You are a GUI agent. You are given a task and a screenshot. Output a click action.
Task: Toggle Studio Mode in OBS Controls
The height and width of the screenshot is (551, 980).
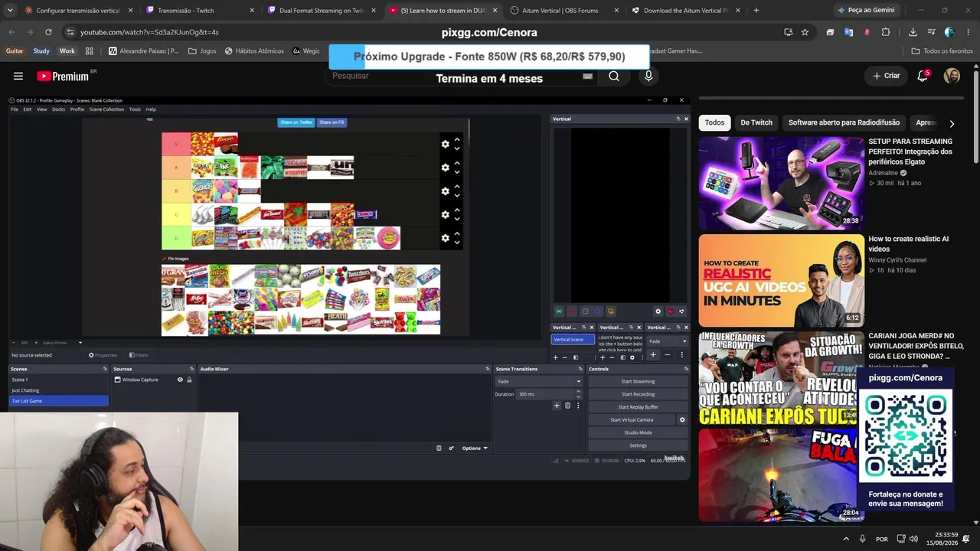tap(638, 432)
